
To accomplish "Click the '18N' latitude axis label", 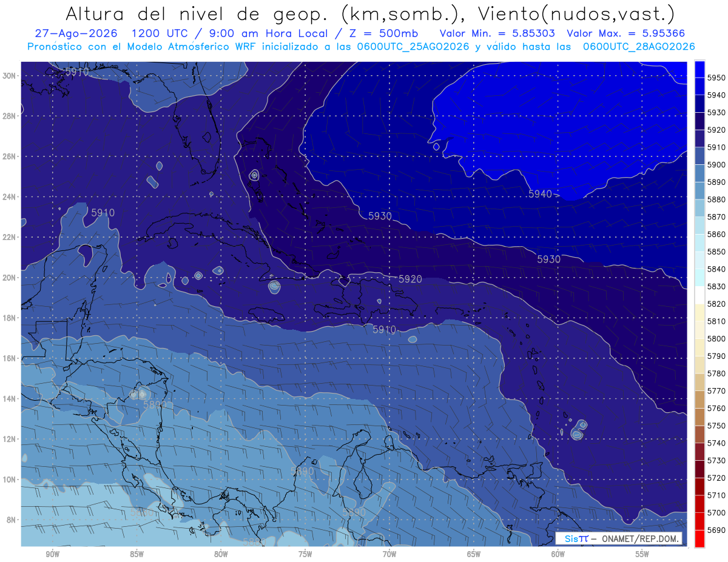I will [x=9, y=318].
